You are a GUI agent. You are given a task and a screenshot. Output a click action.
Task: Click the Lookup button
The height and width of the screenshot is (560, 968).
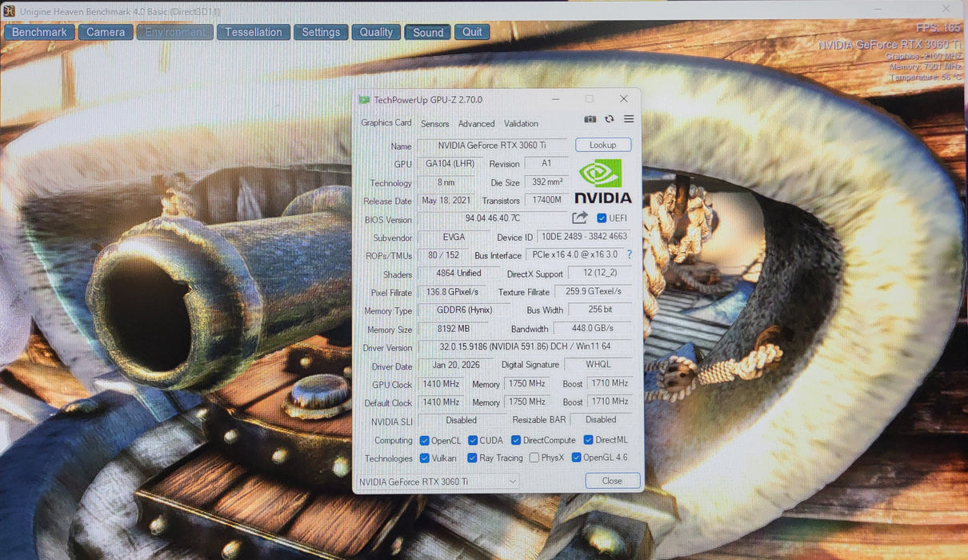click(603, 145)
